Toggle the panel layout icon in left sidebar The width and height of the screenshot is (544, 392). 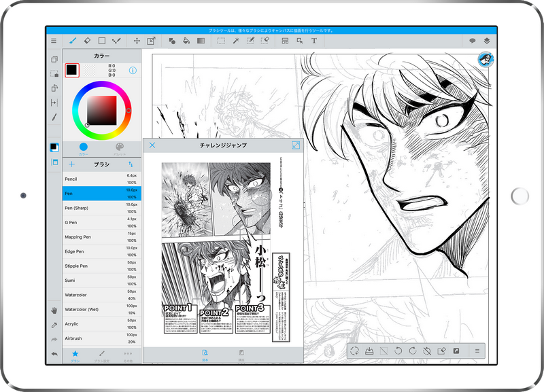(x=54, y=162)
